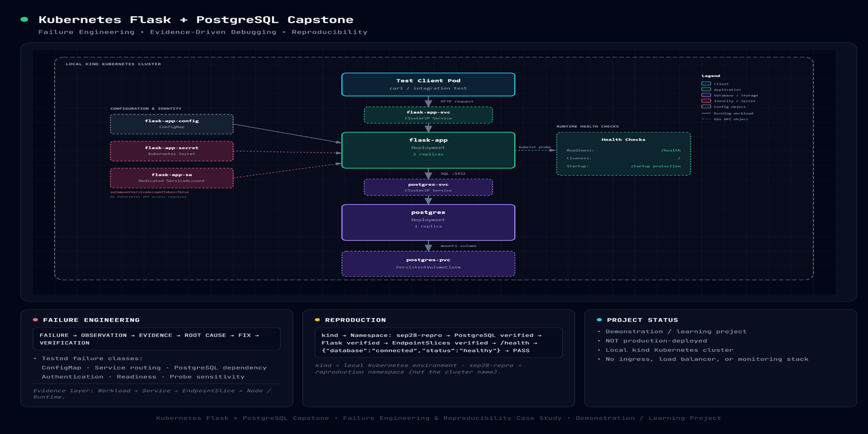Click the Legend heading
The image size is (868, 434).
pos(711,76)
